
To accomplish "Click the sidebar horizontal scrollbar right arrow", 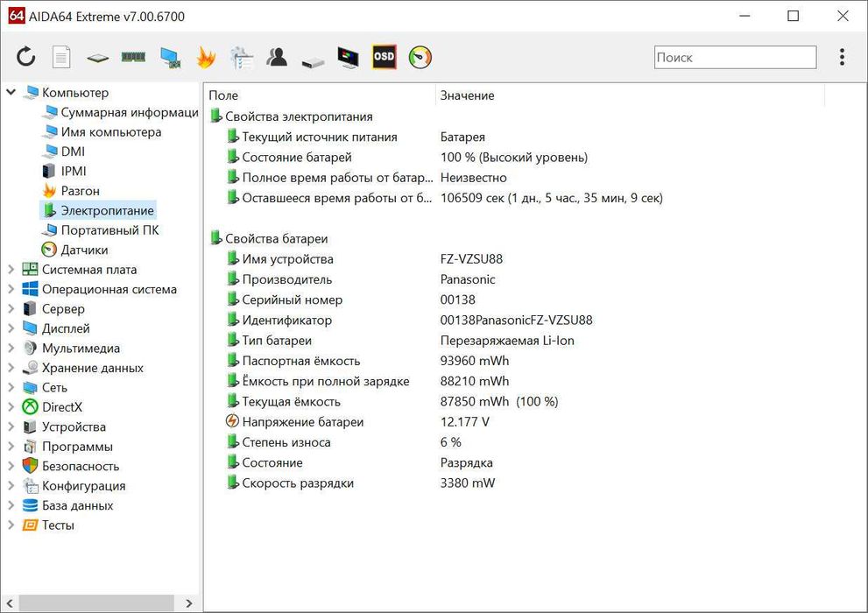I will (189, 603).
